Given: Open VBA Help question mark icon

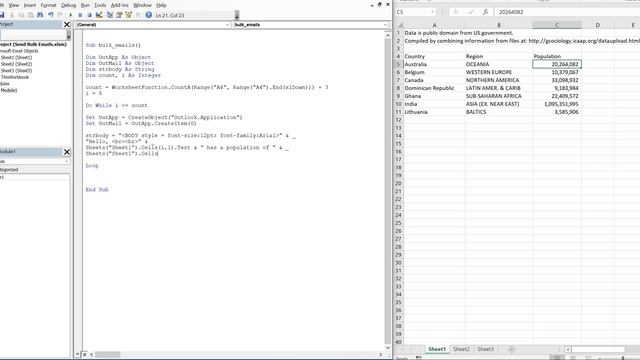Looking at the screenshot, I should pos(149,15).
